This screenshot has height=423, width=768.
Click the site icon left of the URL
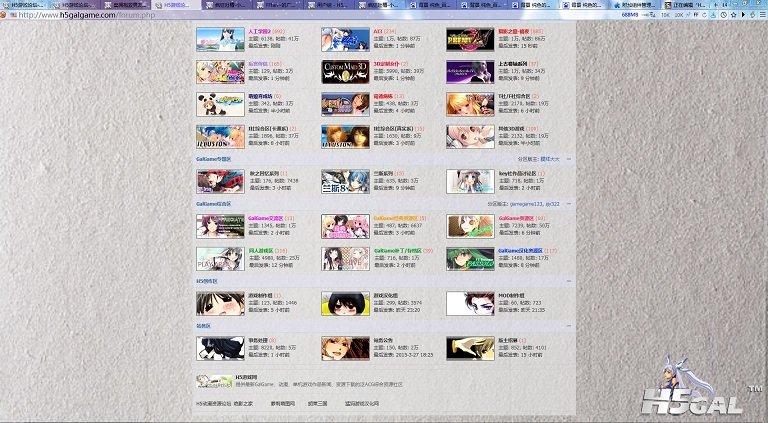[13, 15]
